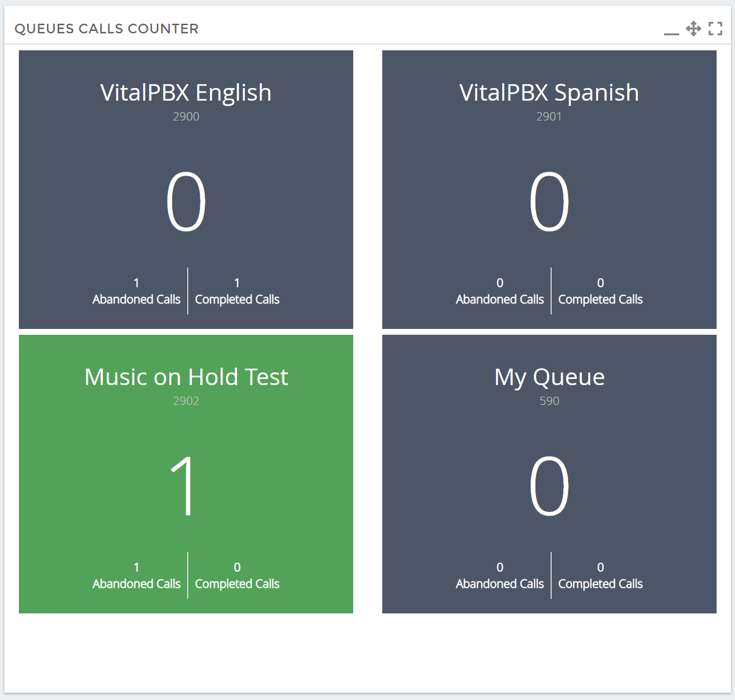Viewport: 735px width, 700px height.
Task: Click the large waiting count in Music on Hold Test
Action: pyautogui.click(x=183, y=486)
